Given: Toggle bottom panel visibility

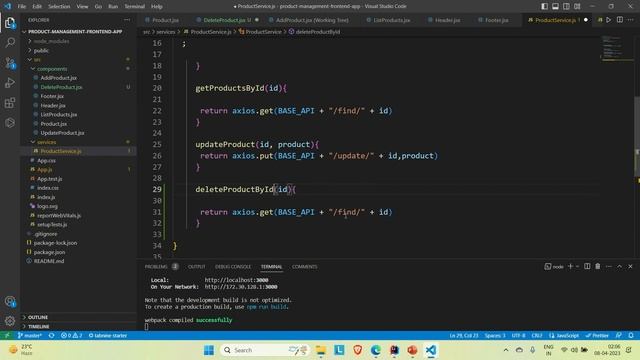Looking at the screenshot, I should tap(556, 6).
